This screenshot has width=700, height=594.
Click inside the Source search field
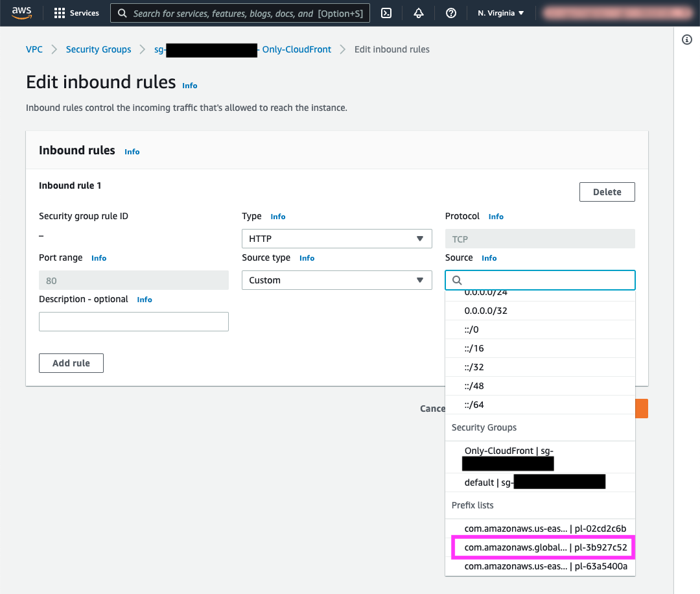(540, 280)
